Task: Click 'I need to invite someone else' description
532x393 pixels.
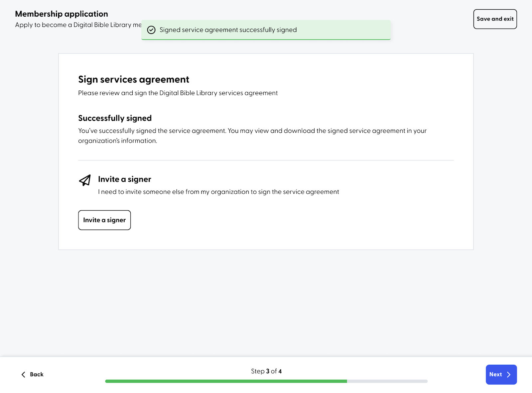Action: pos(218,192)
